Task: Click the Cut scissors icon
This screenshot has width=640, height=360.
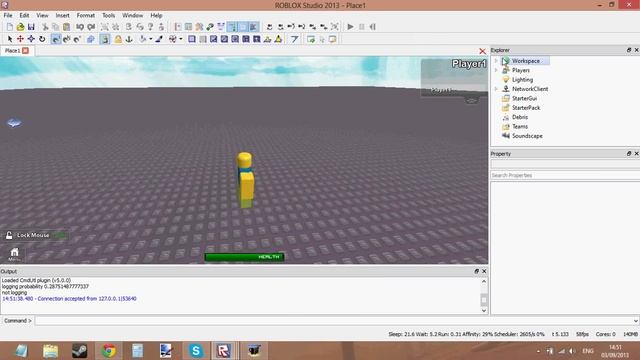Action: pos(45,27)
